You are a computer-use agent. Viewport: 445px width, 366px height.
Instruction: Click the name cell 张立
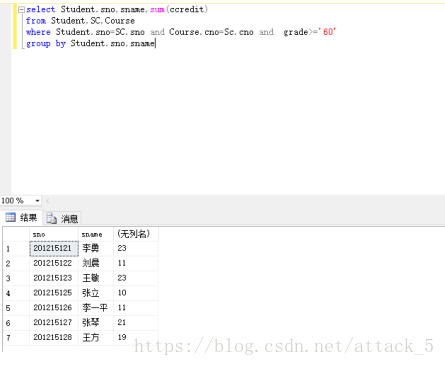96,293
